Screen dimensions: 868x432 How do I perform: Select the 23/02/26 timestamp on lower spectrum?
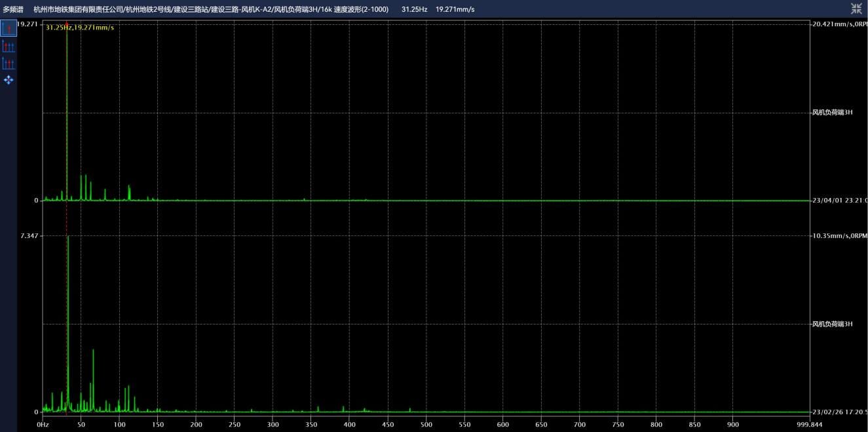point(839,412)
